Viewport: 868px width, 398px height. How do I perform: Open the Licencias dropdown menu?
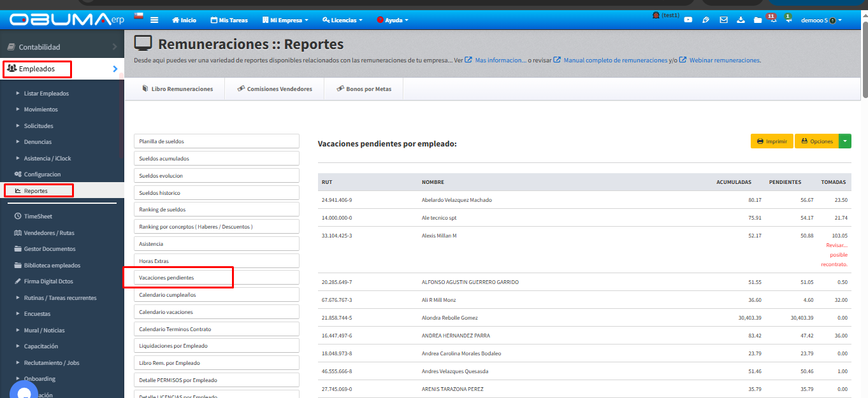click(342, 20)
